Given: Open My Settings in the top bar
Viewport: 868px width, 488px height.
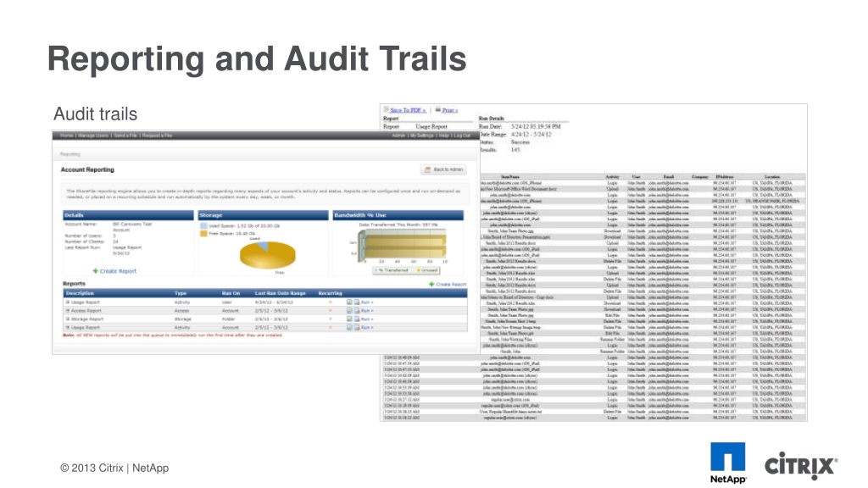Looking at the screenshot, I should 422,136.
